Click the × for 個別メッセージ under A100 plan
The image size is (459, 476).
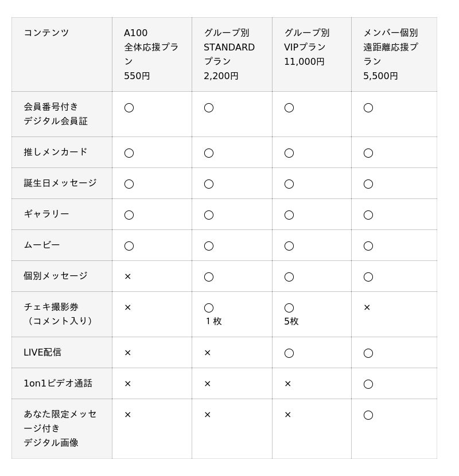[x=127, y=276]
